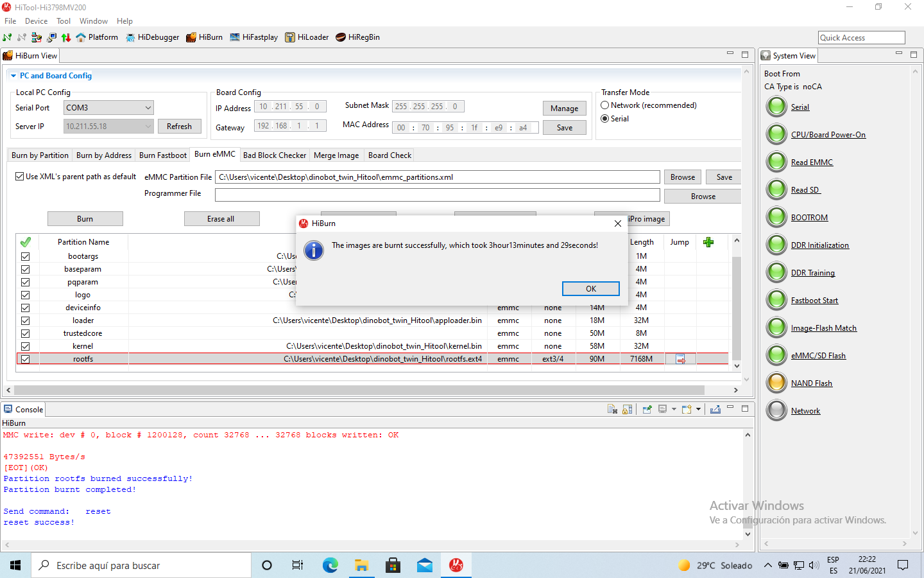Open HiRegBin from the toolbar
This screenshot has height=578, width=924.
click(x=357, y=37)
